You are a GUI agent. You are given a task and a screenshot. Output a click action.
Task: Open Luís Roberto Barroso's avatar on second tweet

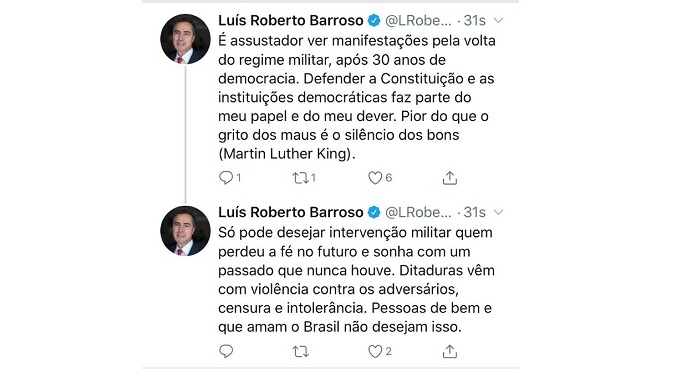point(185,231)
